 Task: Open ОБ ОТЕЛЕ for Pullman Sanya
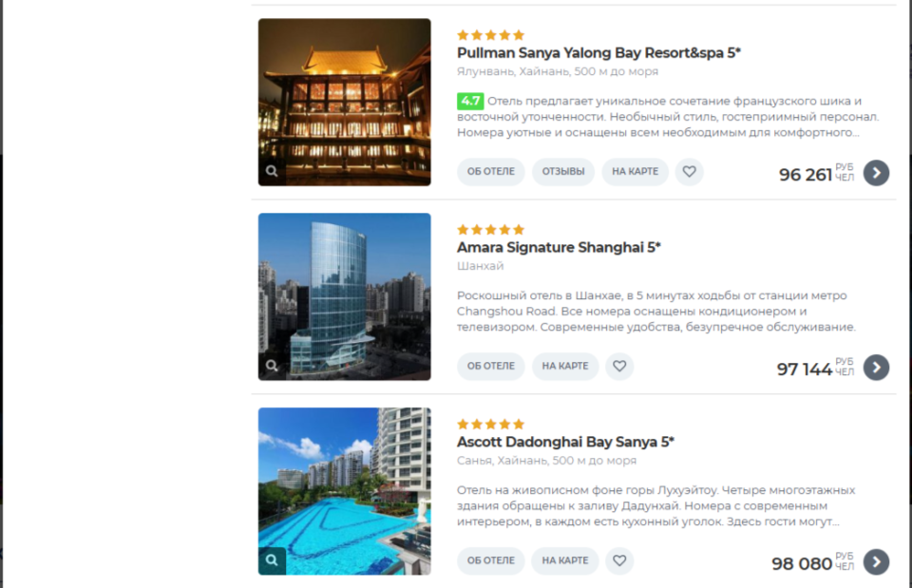[491, 172]
